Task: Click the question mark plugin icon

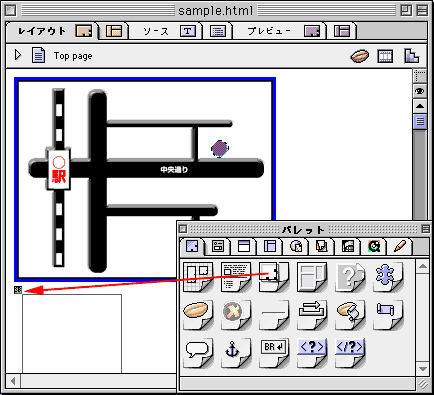Action: [x=350, y=277]
